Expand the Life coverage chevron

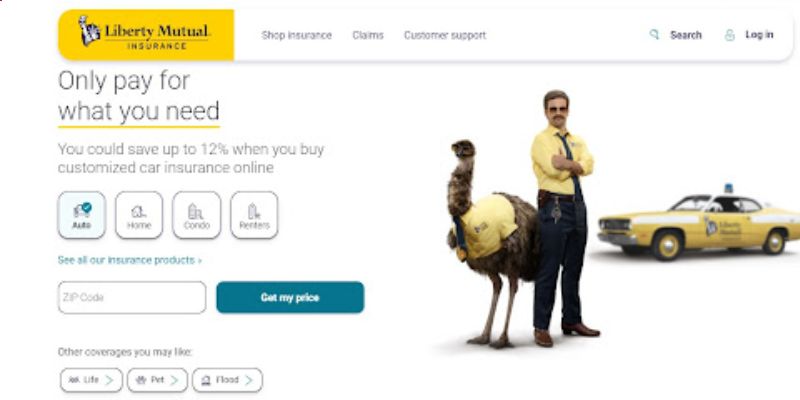click(109, 380)
